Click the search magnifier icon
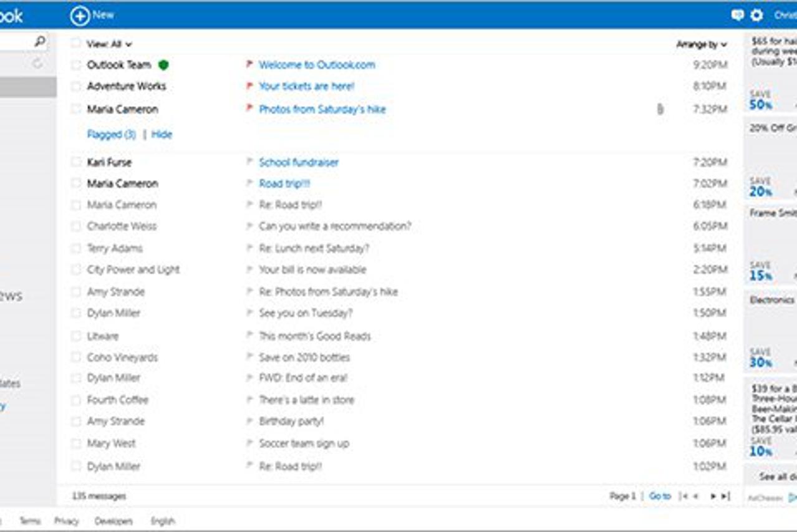The width and height of the screenshot is (797, 532). pos(40,42)
